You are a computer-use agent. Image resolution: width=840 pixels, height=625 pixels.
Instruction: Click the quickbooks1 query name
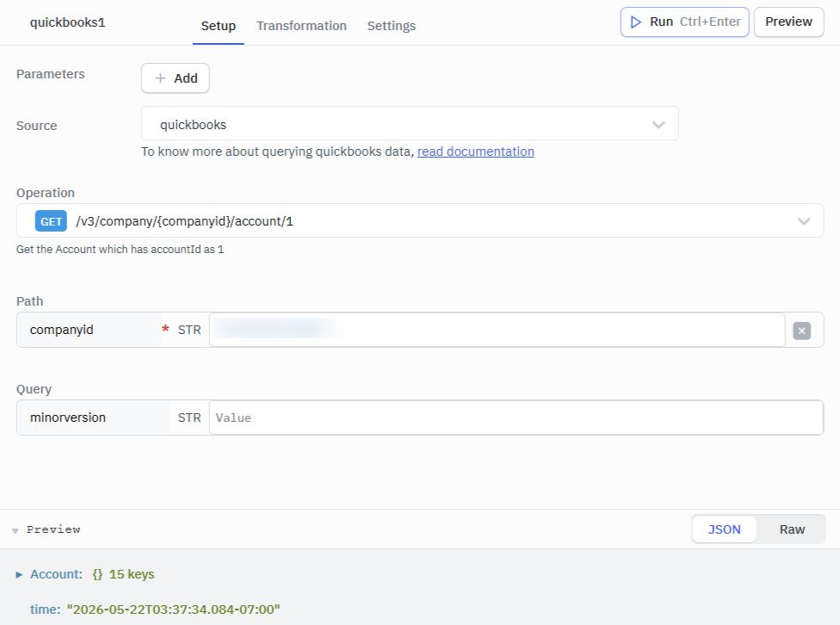click(x=67, y=22)
